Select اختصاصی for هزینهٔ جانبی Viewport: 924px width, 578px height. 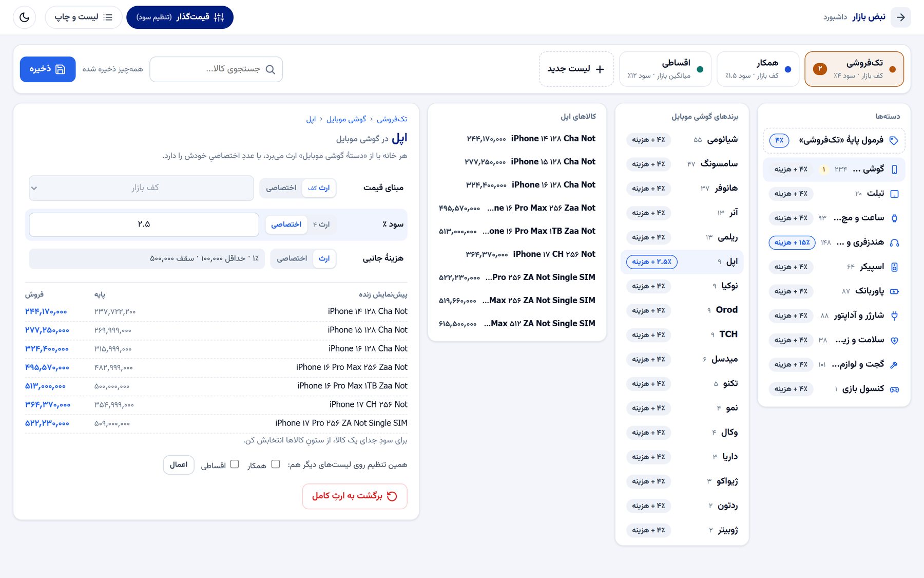(292, 258)
